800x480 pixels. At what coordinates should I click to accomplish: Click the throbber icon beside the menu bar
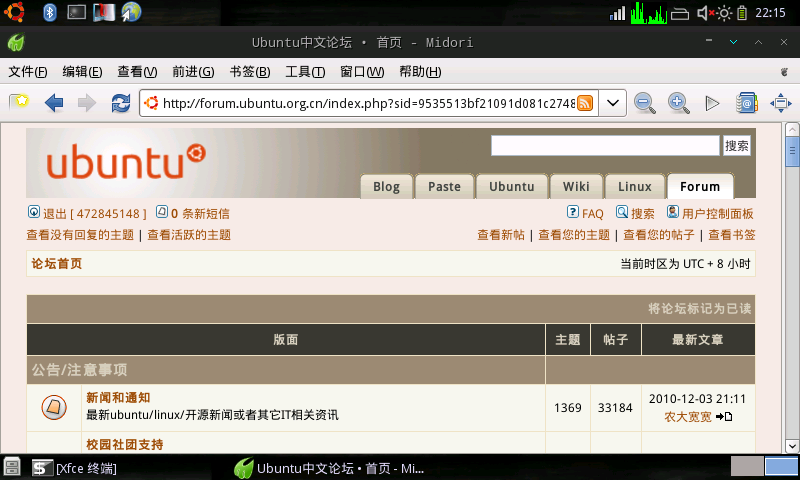(x=784, y=72)
